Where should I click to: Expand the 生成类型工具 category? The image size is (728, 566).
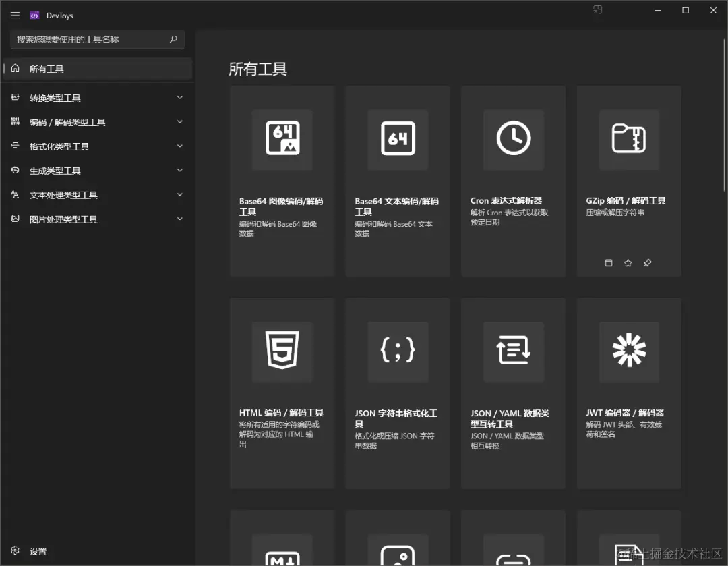(98, 171)
